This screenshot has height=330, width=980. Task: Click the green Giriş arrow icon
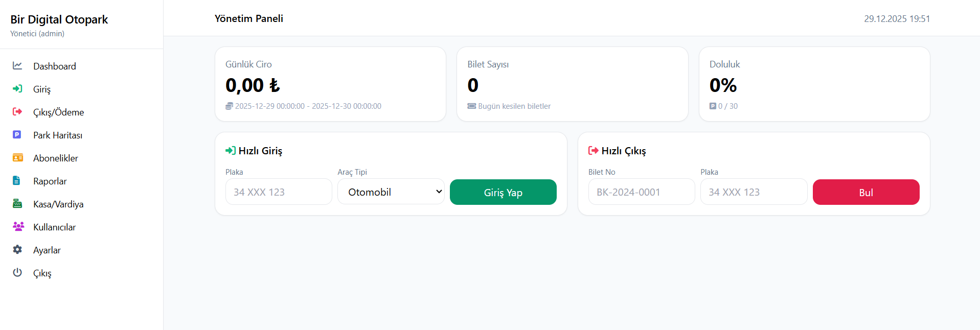click(x=18, y=89)
